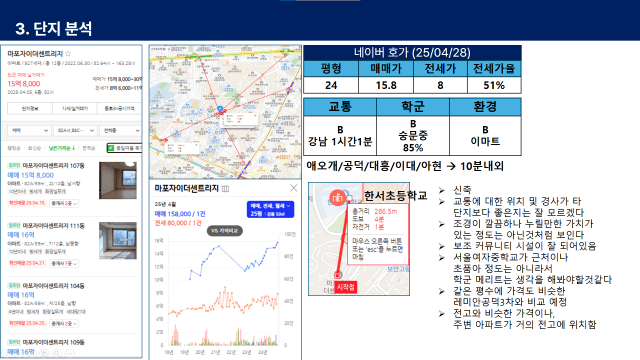Click the 3. 단지 분석 slide title
The width and height of the screenshot is (640, 360).
[x=54, y=29]
